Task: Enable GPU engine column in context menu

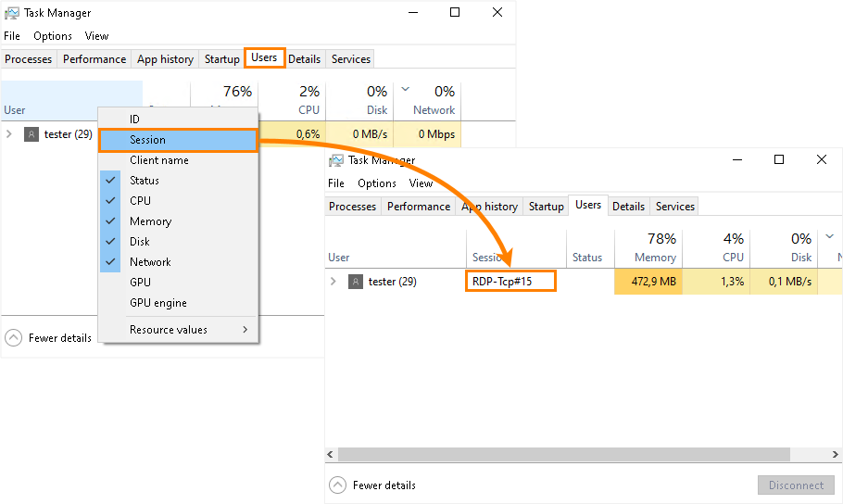Action: coord(179,303)
